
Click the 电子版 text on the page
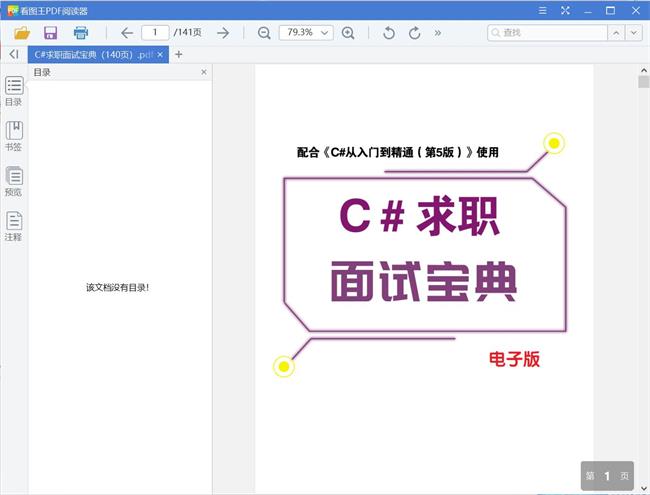tap(514, 359)
